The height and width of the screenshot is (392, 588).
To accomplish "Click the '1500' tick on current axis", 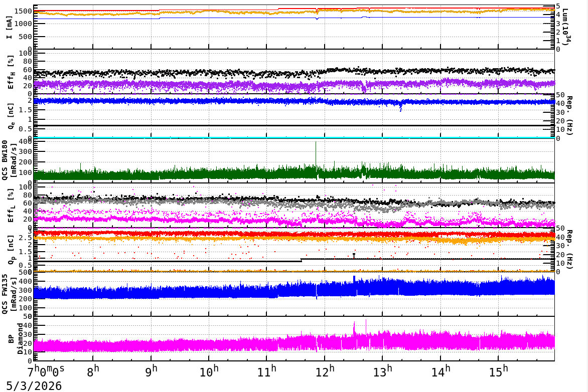I will pos(23,11).
